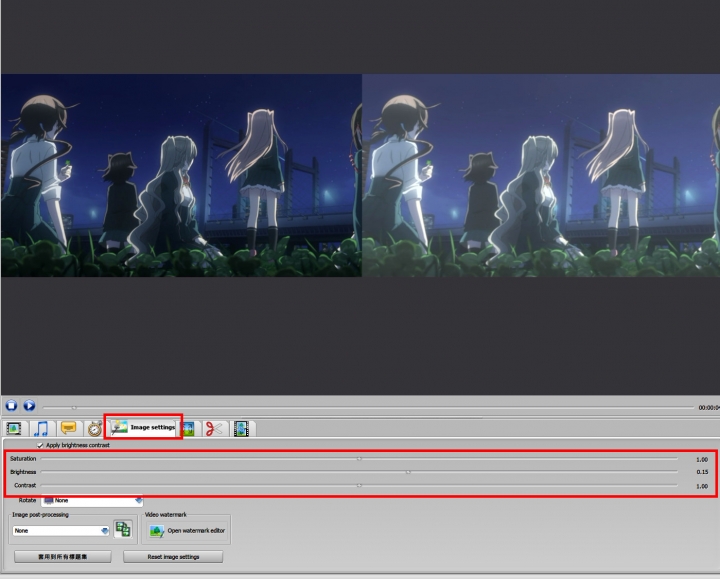
Task: Click Reset image settings button
Action: 173,557
